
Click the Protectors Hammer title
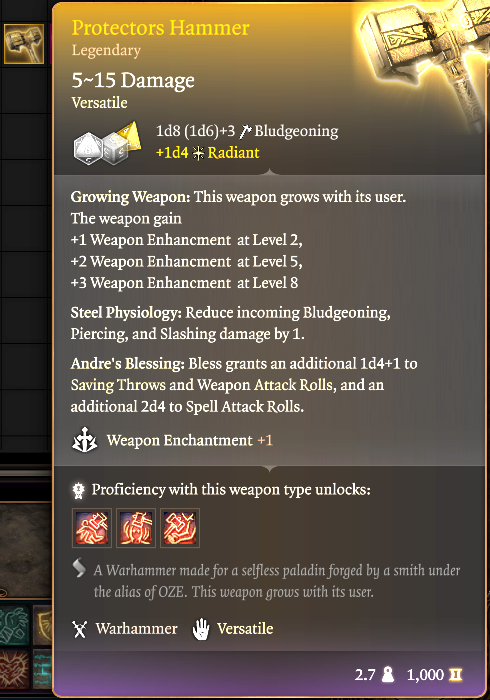click(x=161, y=28)
